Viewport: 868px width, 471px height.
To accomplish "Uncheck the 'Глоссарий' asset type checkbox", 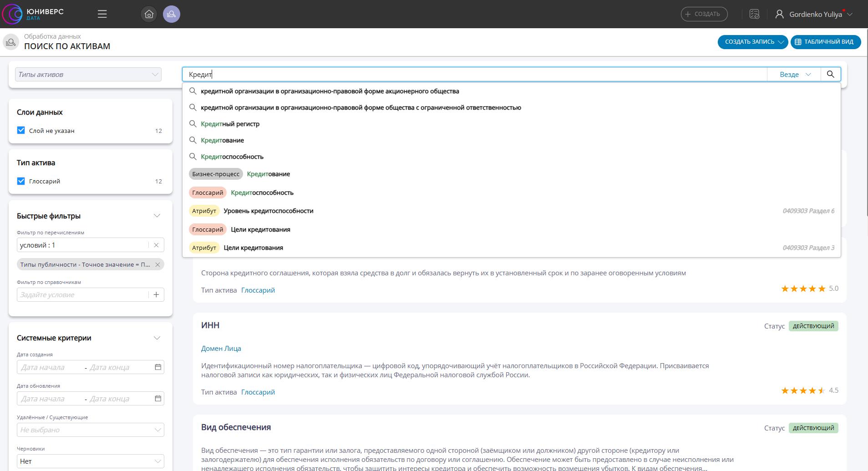I will point(21,181).
